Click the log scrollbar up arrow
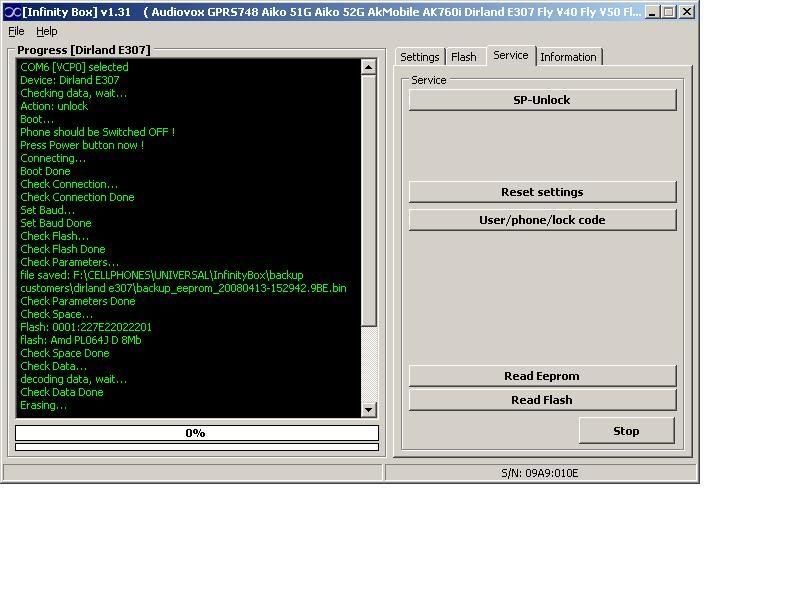The height and width of the screenshot is (600, 800). coord(368,67)
